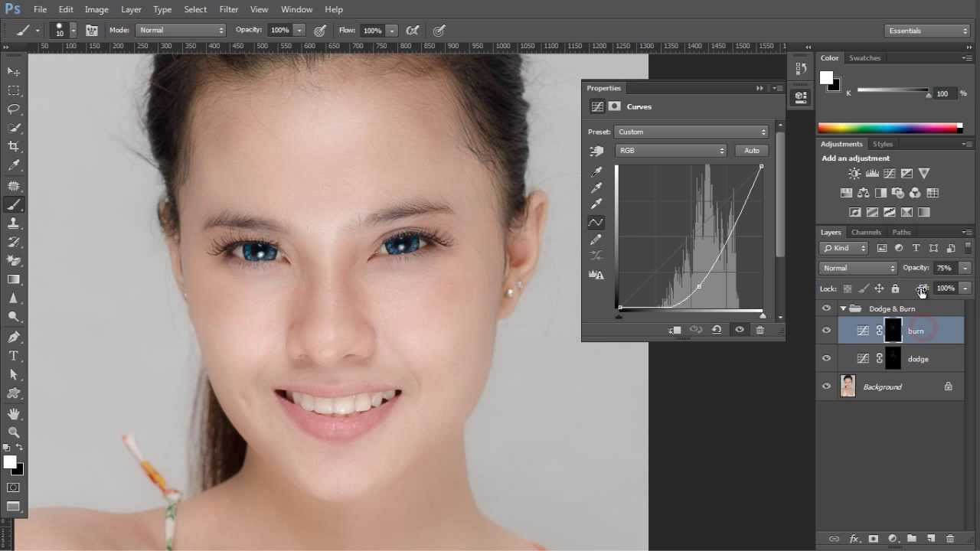Viewport: 980px width, 551px height.
Task: Add a Color Balance adjustment (scales icon)
Action: [864, 193]
